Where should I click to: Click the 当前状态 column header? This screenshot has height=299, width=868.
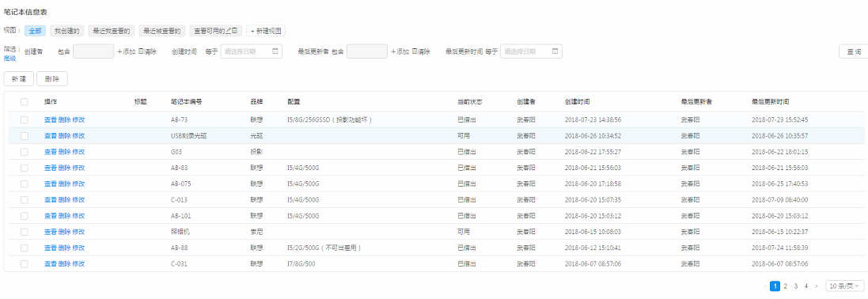click(469, 102)
